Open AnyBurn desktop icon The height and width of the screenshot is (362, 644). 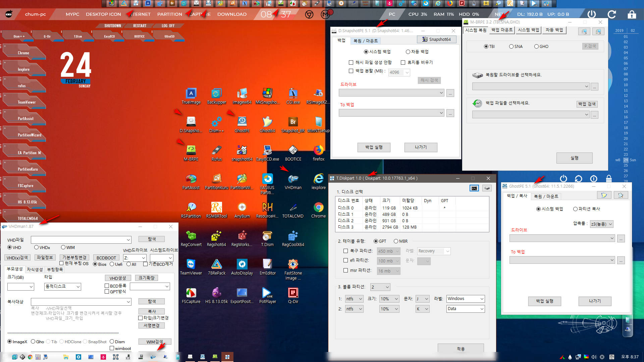tap(242, 210)
